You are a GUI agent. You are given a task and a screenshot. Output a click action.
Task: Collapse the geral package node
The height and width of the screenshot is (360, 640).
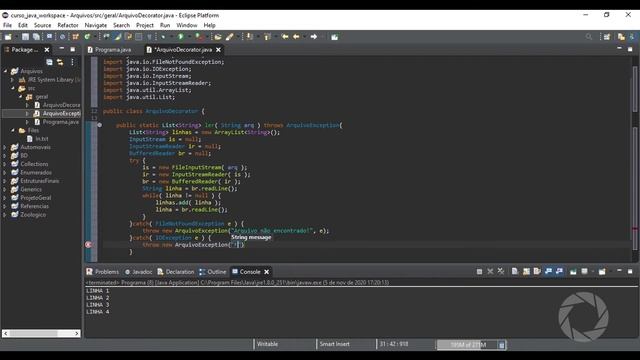point(20,97)
